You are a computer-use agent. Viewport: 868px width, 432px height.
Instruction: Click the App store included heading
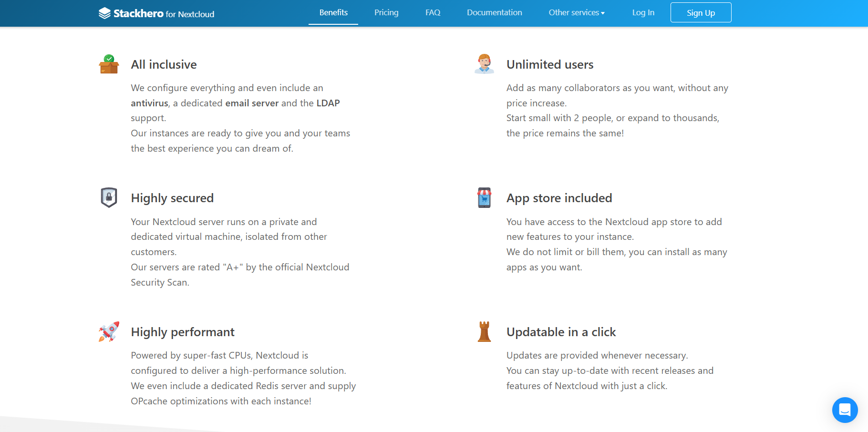(559, 198)
